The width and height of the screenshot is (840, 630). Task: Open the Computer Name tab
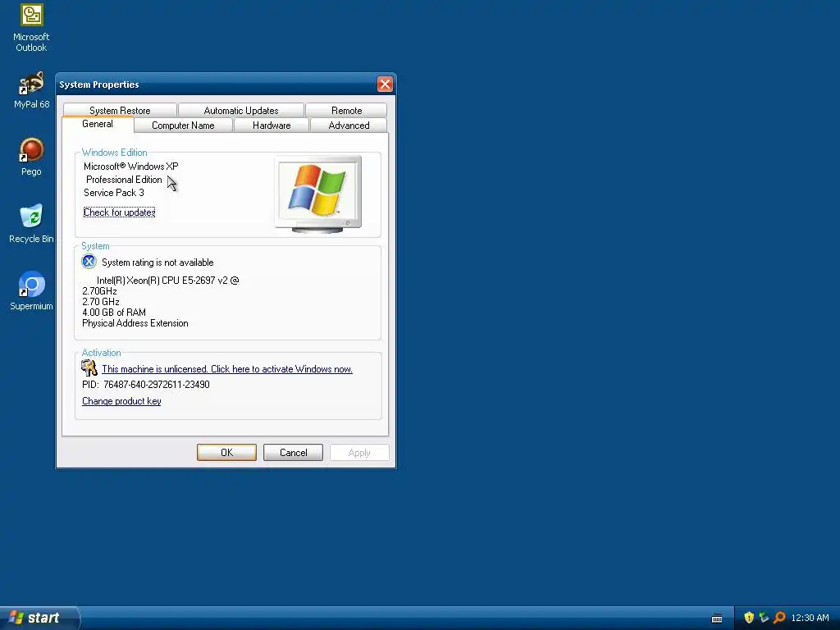coord(183,126)
